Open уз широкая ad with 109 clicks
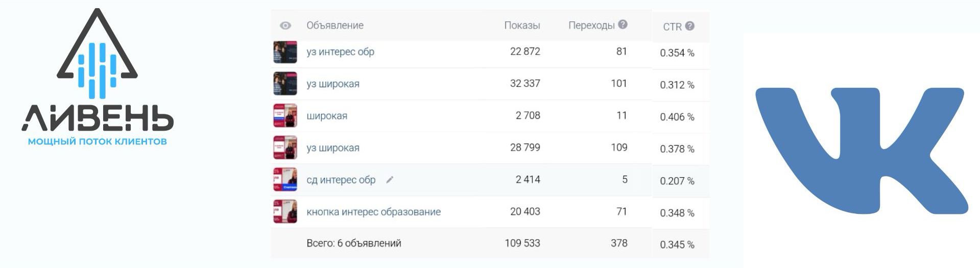 click(332, 148)
